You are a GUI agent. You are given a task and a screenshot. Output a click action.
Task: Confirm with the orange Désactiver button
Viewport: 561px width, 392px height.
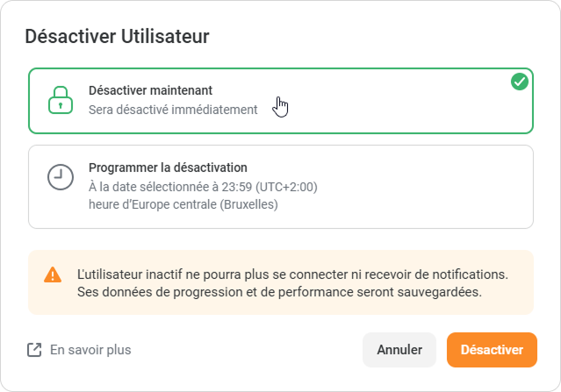491,350
